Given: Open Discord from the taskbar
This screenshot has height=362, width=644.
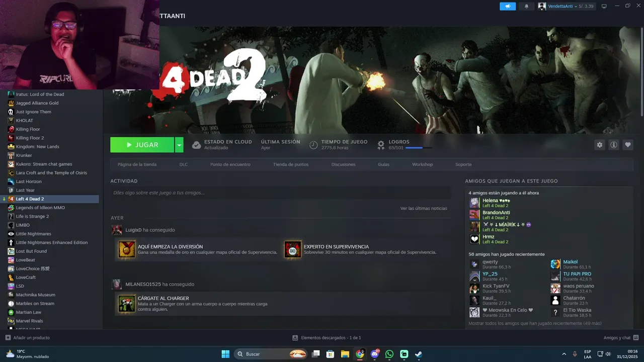Looking at the screenshot, I should click(x=375, y=354).
